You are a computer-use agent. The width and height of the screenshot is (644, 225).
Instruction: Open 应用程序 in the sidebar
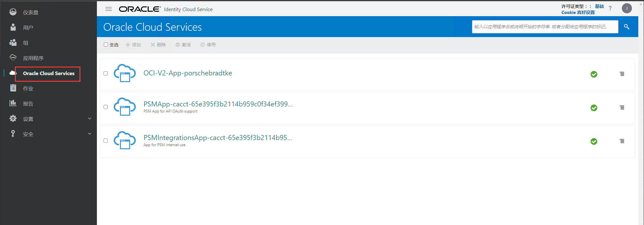tap(33, 58)
